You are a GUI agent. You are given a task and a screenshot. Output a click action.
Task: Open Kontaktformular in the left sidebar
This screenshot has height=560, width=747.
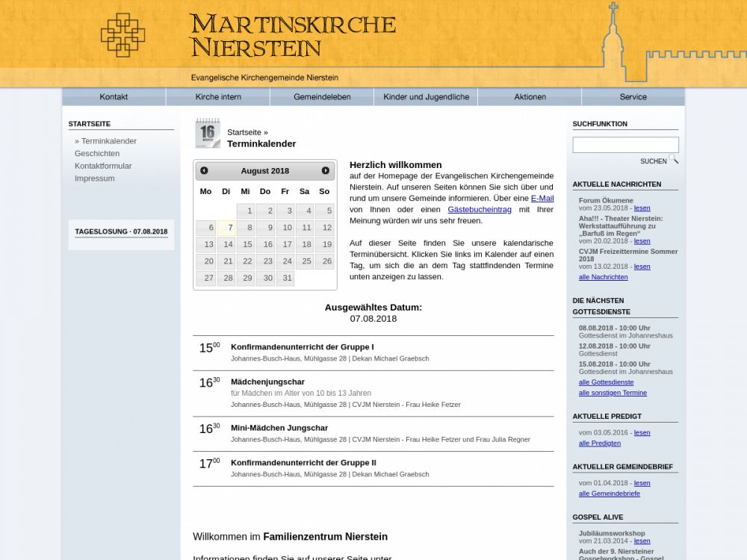click(x=103, y=166)
